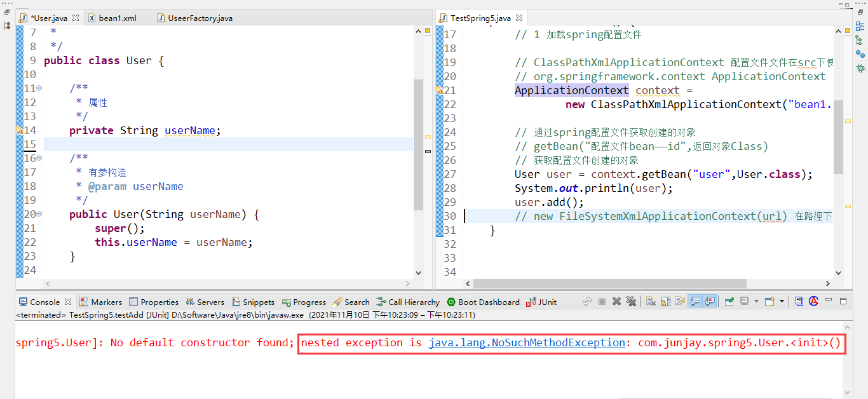Toggle Word Wrap in the console
The width and height of the screenshot is (868, 399).
coord(680,301)
